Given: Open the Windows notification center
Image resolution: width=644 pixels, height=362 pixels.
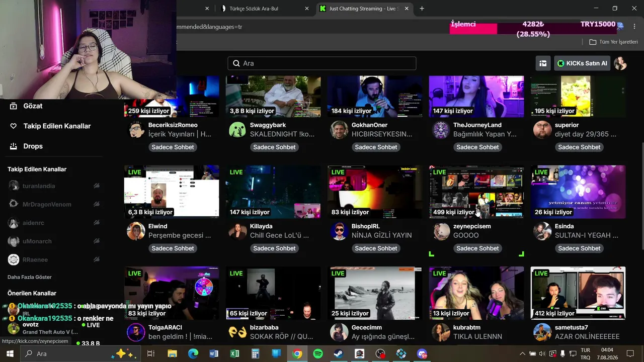Looking at the screenshot, I should coord(631,354).
